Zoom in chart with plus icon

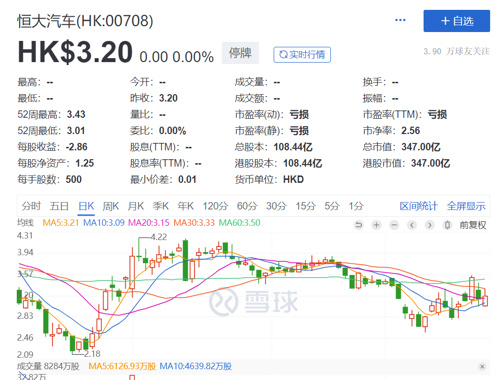tap(376, 225)
